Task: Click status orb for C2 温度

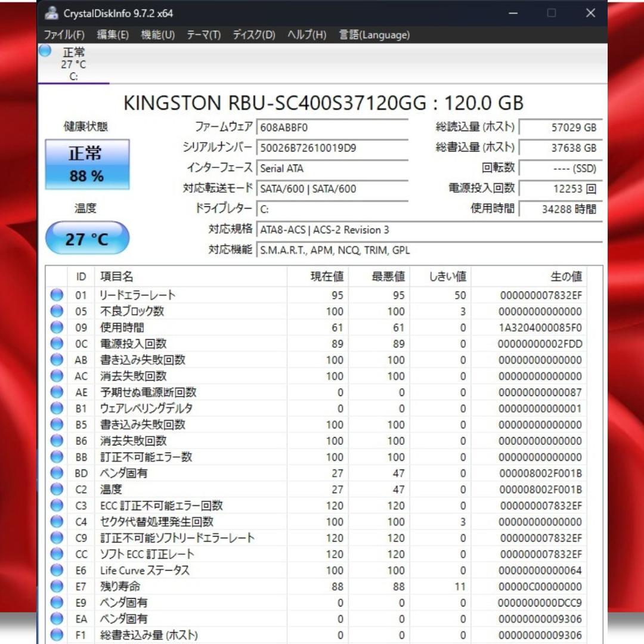Action: pos(57,489)
